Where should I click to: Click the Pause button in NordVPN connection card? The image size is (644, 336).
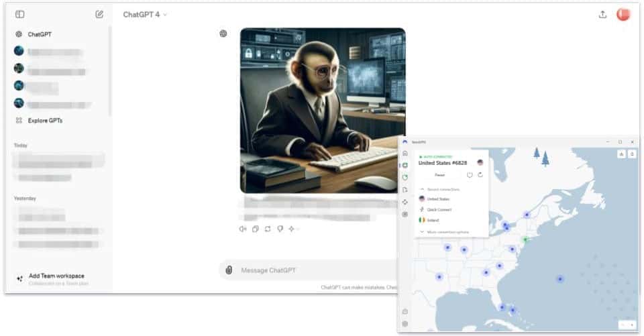(440, 175)
